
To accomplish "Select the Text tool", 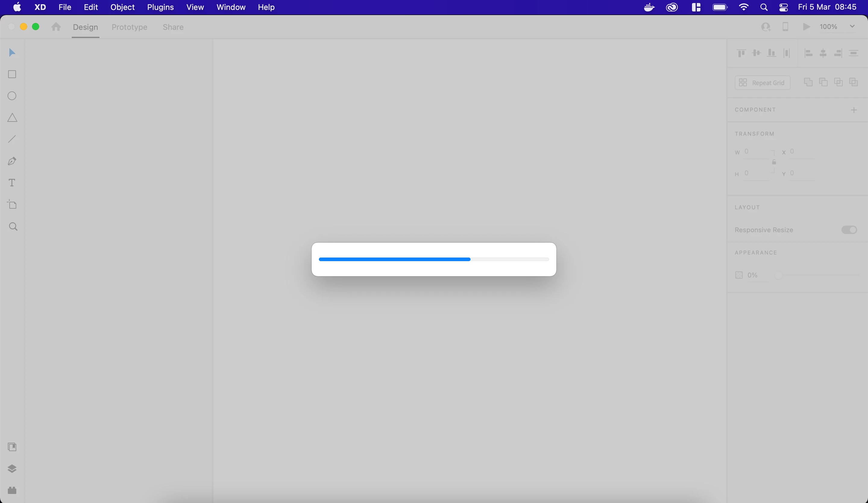I will 12,183.
